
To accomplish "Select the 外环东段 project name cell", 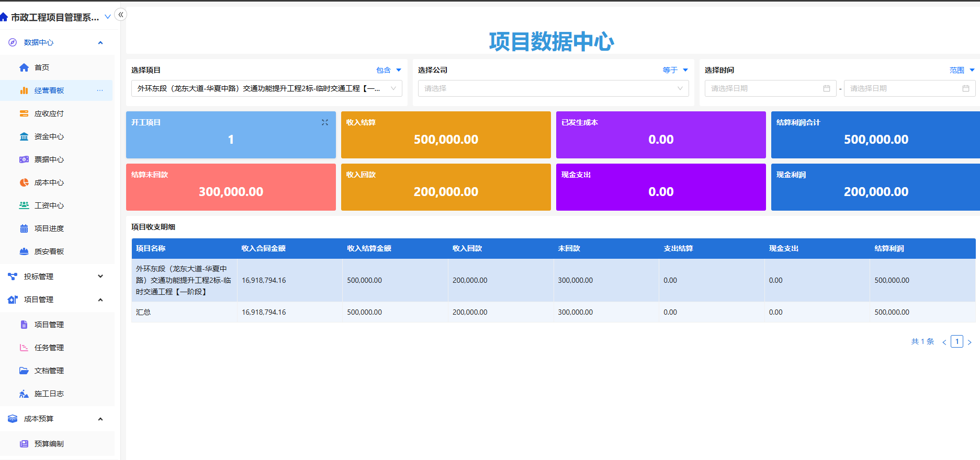I will click(184, 280).
